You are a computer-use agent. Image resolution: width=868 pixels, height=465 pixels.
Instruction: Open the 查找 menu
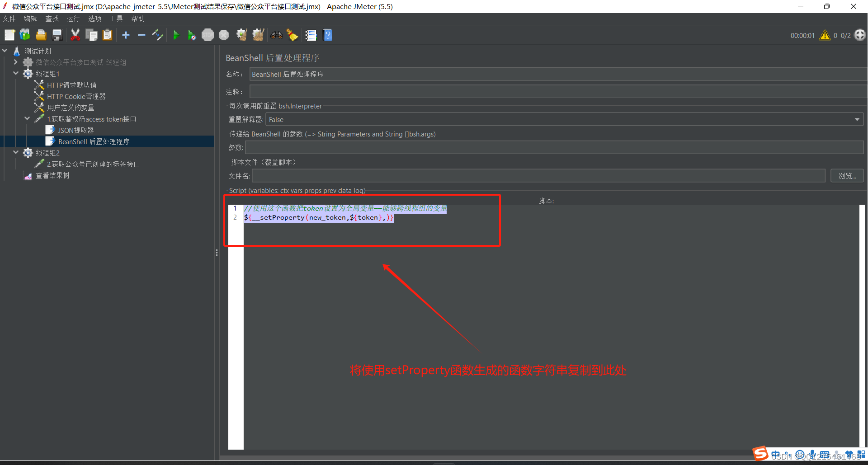click(x=52, y=19)
